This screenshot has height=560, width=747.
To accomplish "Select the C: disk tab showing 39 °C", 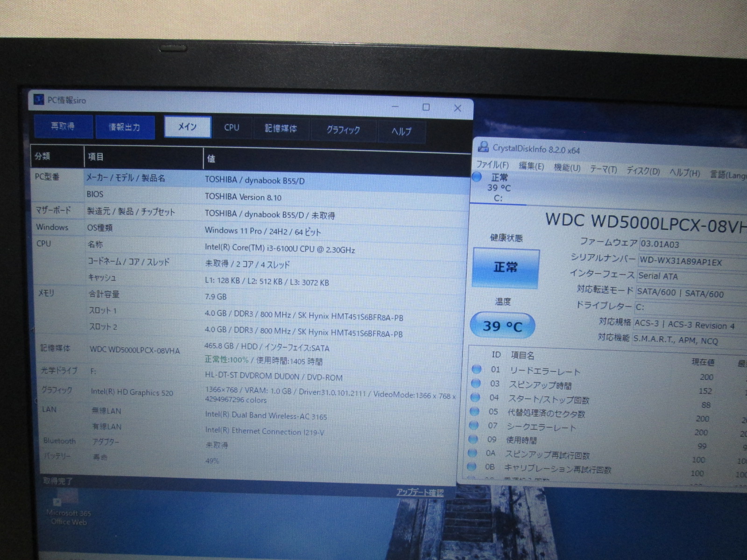I will 498,188.
